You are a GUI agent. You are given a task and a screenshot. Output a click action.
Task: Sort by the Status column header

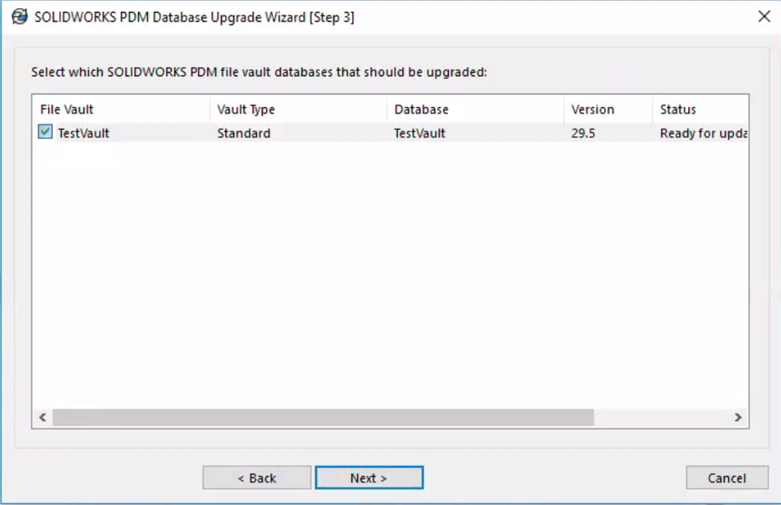[700, 109]
